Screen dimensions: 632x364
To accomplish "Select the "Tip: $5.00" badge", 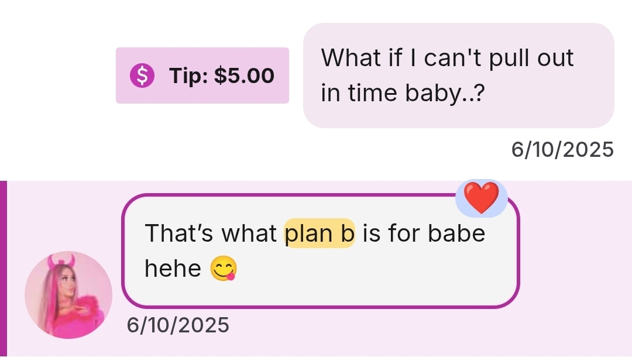I will (x=202, y=75).
